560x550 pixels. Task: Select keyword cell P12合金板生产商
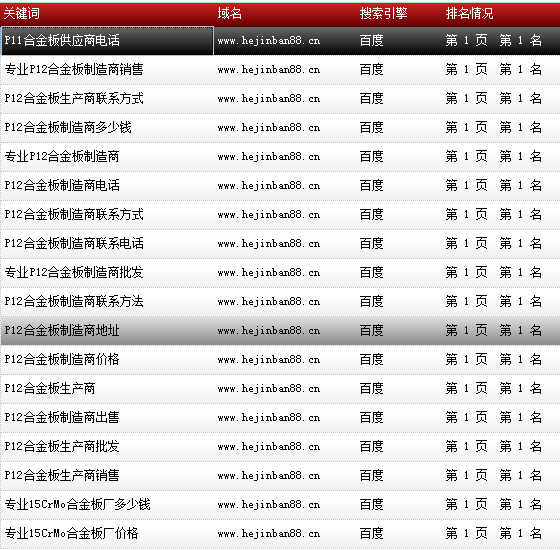click(50, 389)
